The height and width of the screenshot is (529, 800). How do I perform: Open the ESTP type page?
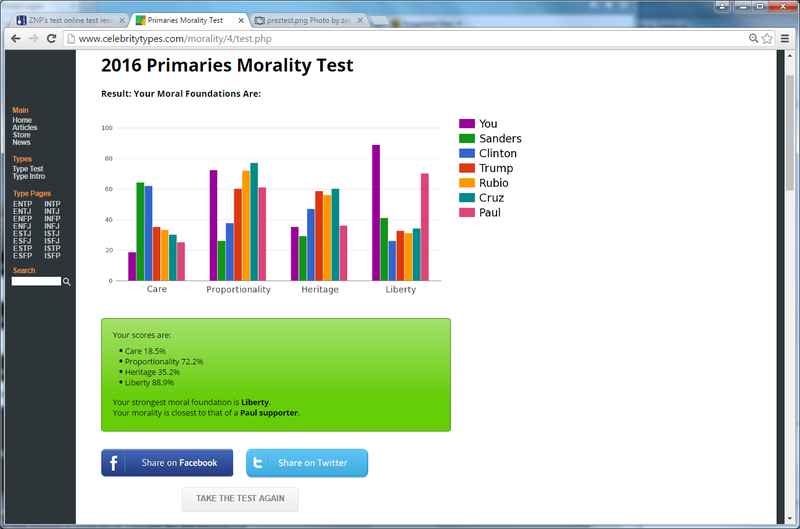22,248
